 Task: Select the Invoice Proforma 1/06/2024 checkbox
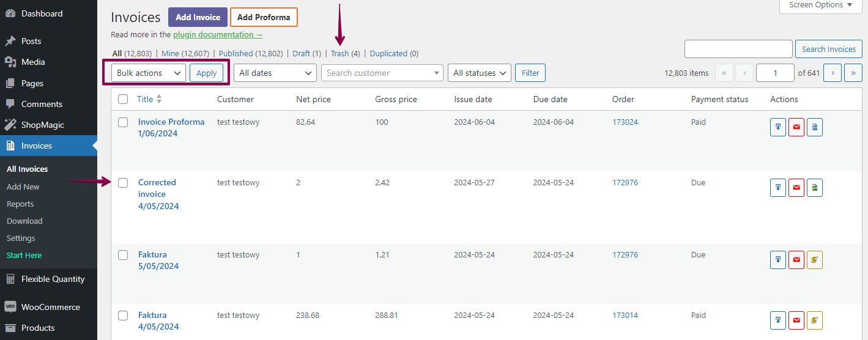pyautogui.click(x=123, y=122)
